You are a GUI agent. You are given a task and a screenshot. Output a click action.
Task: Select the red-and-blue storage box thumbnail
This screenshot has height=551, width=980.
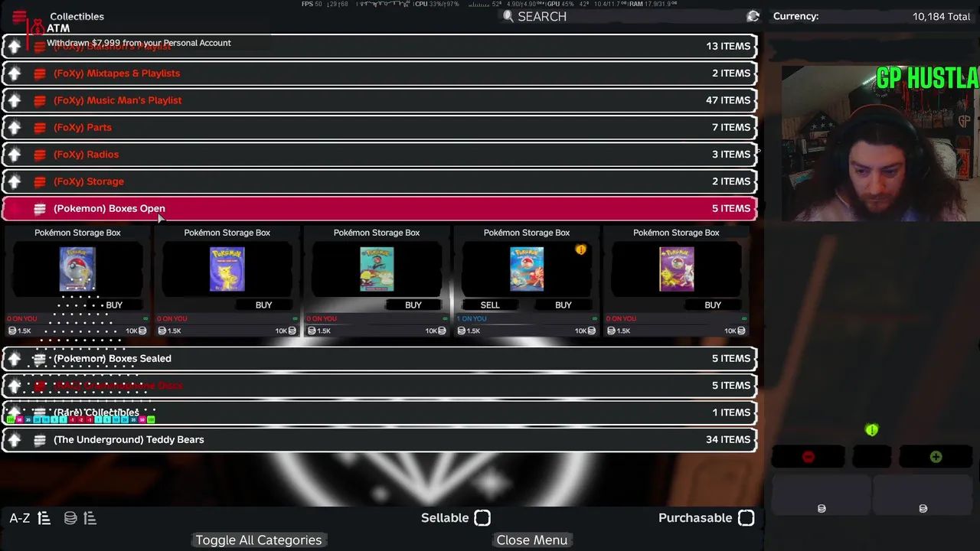527,269
